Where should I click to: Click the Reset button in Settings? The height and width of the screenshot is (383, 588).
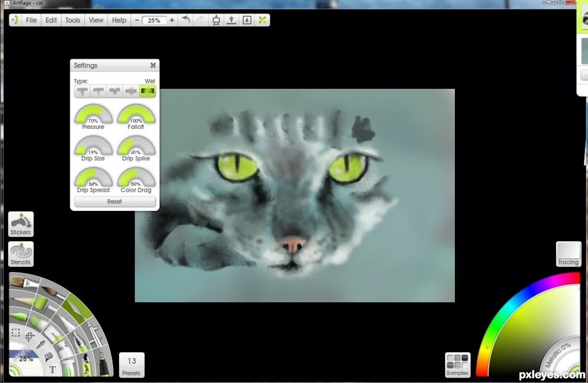[x=115, y=202]
